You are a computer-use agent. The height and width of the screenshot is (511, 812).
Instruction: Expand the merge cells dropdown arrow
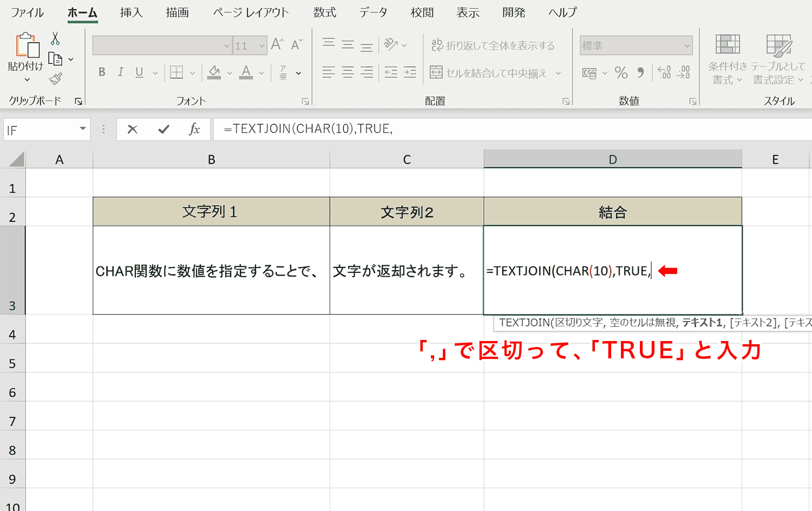coord(558,73)
